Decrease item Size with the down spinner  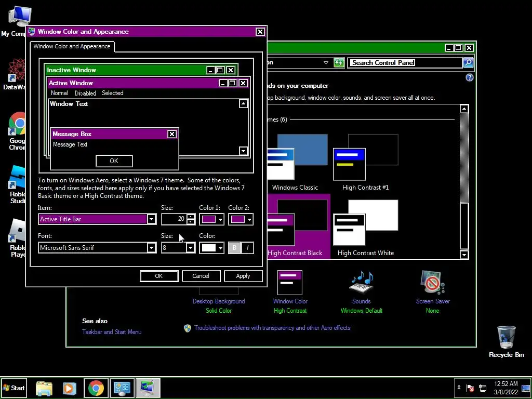click(191, 222)
